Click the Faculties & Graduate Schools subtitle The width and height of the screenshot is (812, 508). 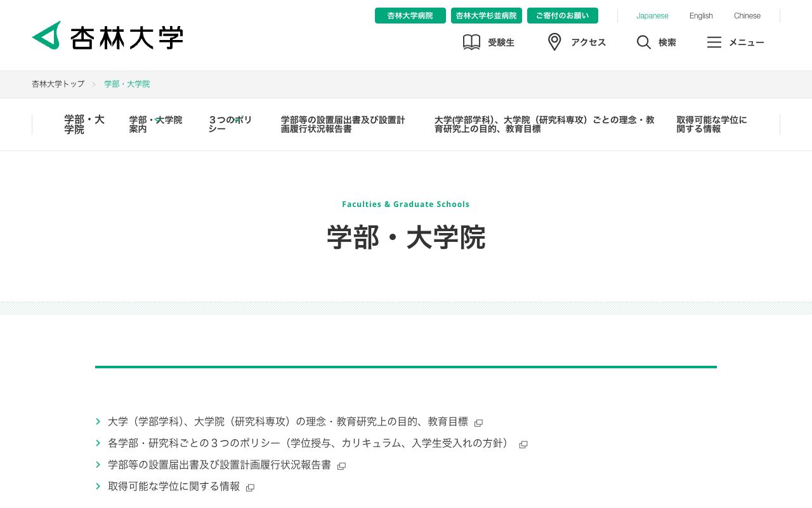point(406,204)
